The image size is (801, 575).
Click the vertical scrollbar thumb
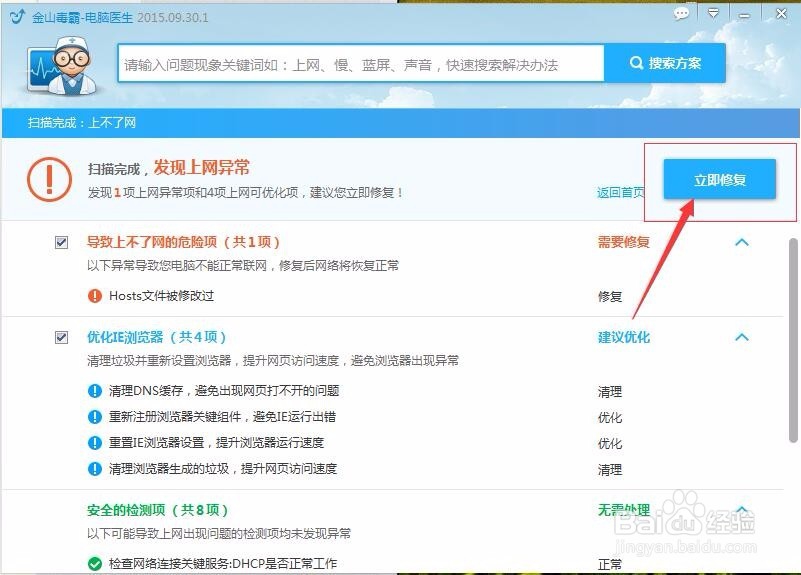(793, 340)
